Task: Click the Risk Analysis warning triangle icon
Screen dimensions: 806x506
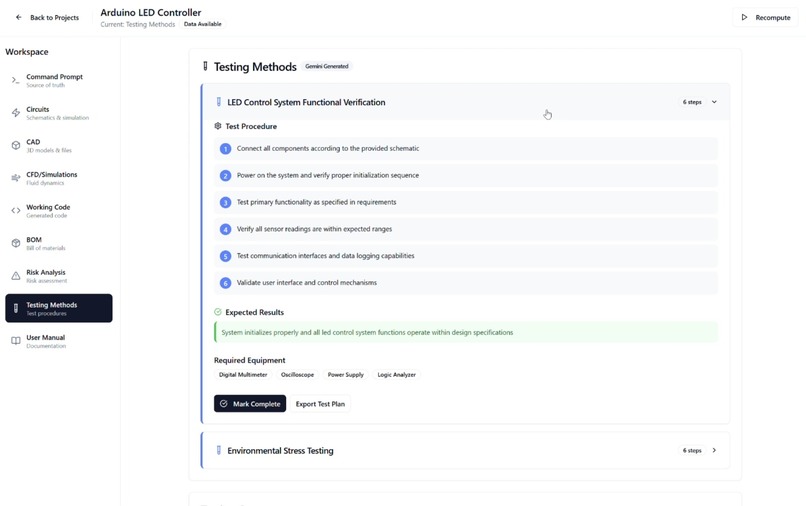Action: [16, 276]
